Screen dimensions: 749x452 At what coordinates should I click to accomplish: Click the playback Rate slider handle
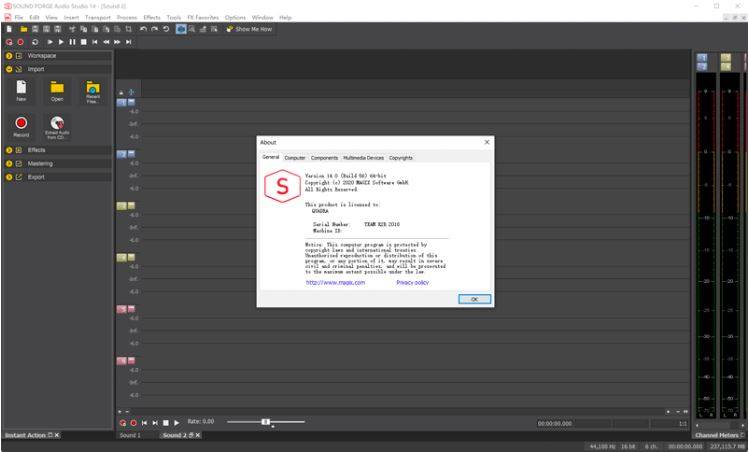pos(266,422)
